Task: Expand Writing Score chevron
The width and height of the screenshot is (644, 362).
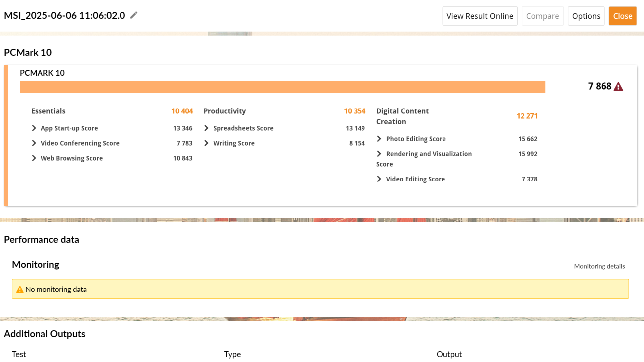Action: 206,143
